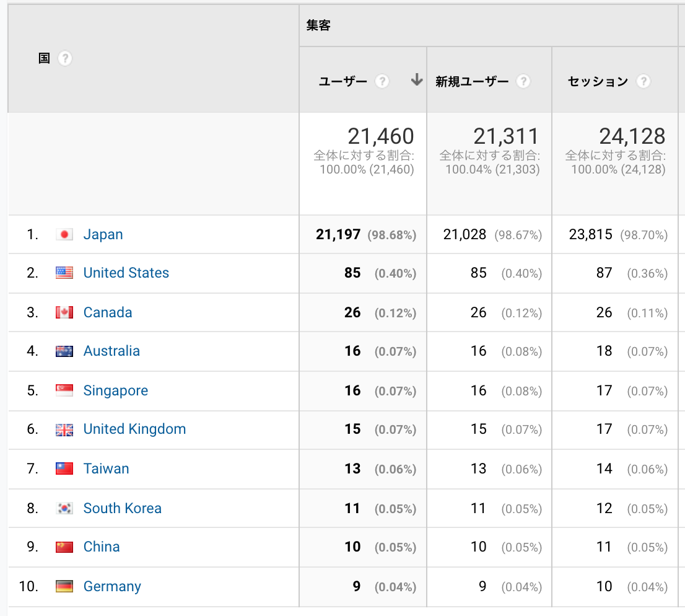Open the Taiwan country link
The height and width of the screenshot is (616, 685).
(106, 469)
